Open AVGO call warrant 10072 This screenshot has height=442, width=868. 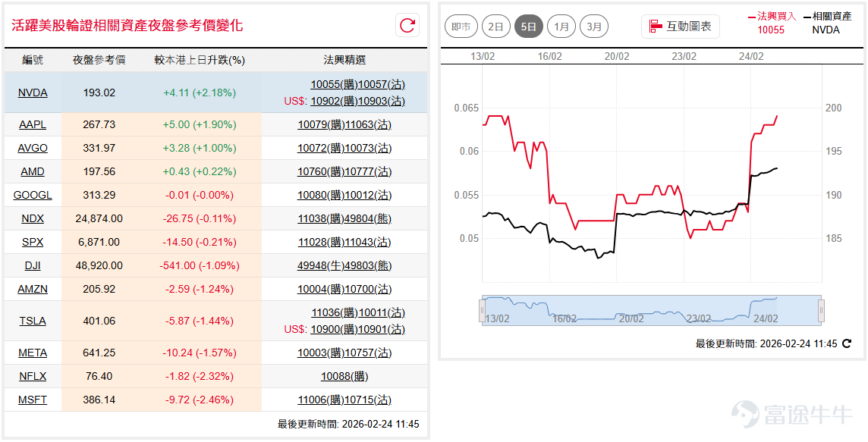point(321,149)
